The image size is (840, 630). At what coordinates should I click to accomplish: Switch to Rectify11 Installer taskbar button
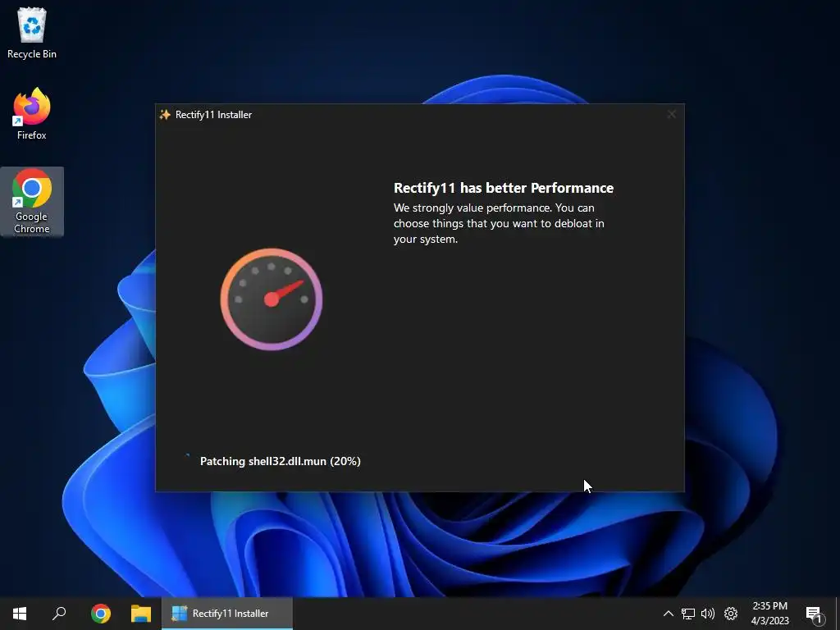coord(227,614)
